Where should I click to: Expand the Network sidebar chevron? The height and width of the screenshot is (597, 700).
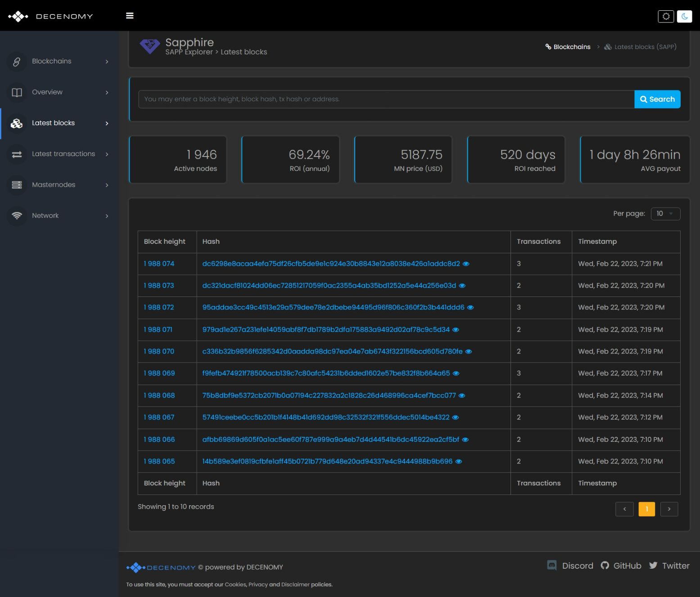[107, 216]
